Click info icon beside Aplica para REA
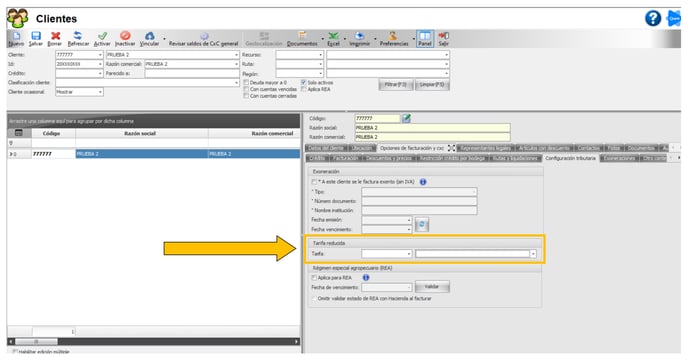Screen dimensions: 688x361 coord(366,278)
